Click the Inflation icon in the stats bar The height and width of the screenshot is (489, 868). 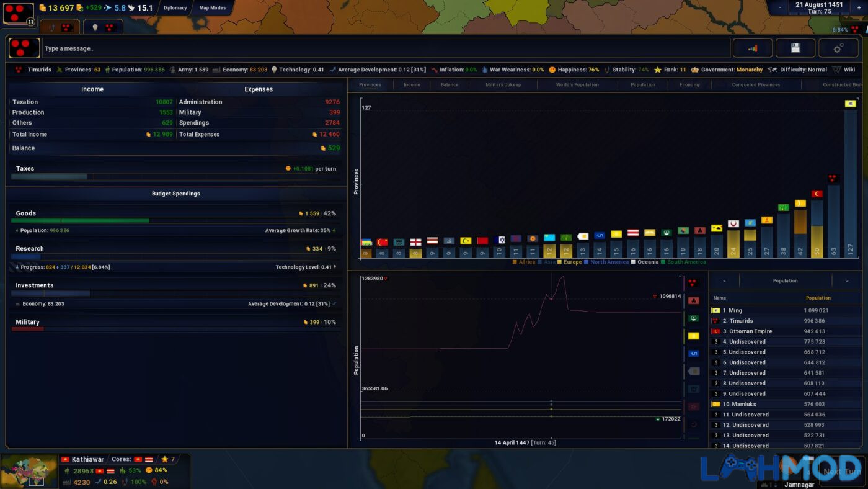point(435,70)
